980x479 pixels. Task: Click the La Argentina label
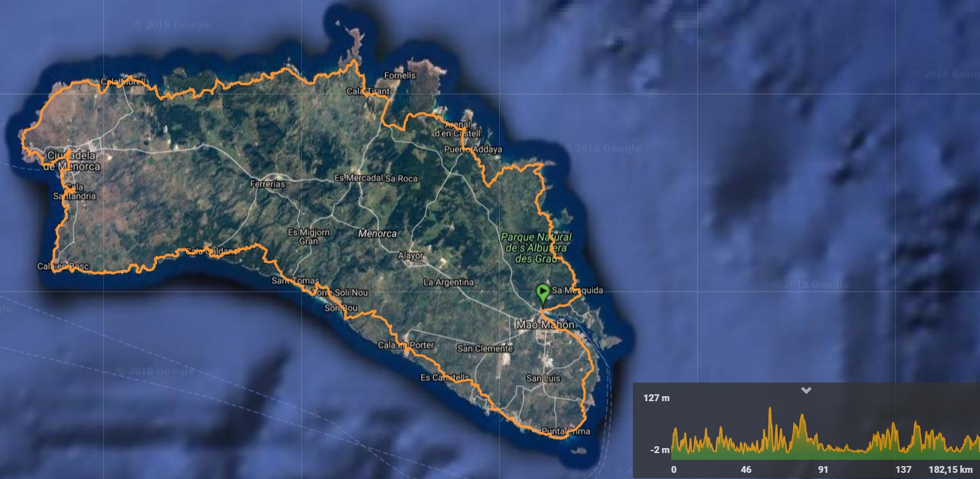tap(448, 282)
